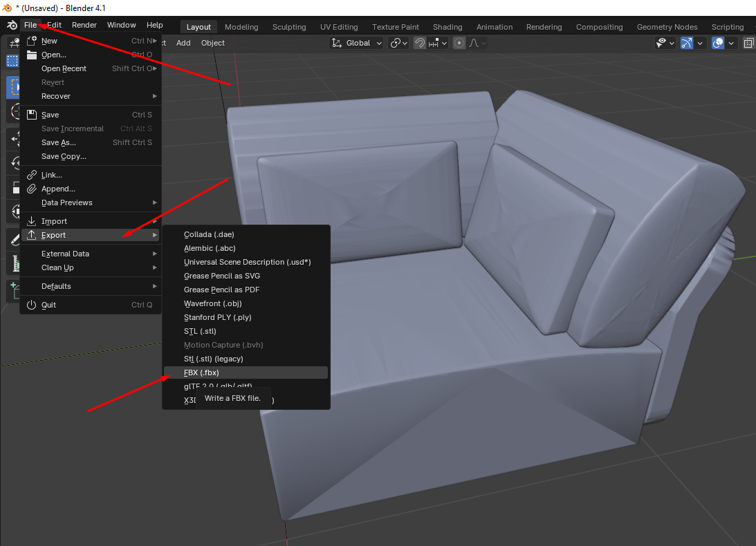Open the Add menu in viewport header
This screenshot has height=546, width=756.
pos(183,43)
